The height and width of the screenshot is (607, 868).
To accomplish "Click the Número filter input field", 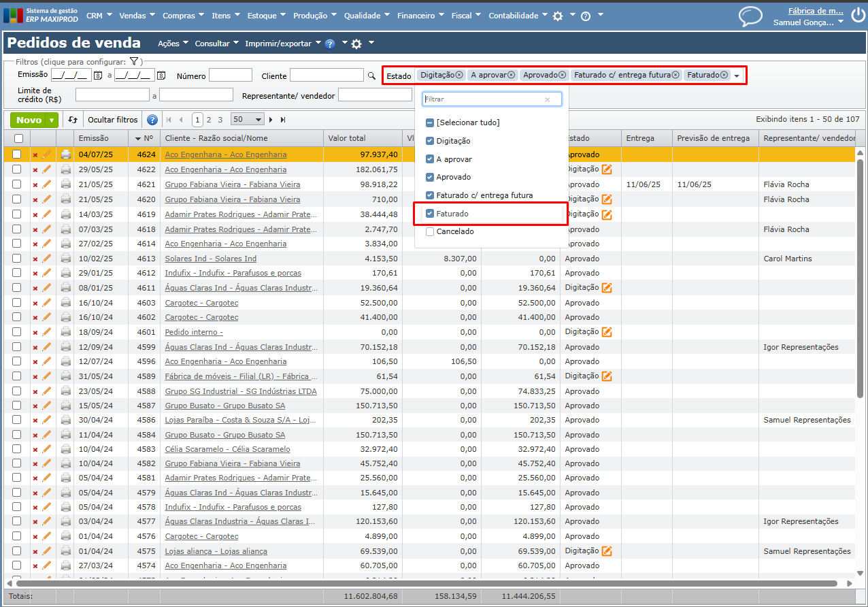I will [231, 76].
